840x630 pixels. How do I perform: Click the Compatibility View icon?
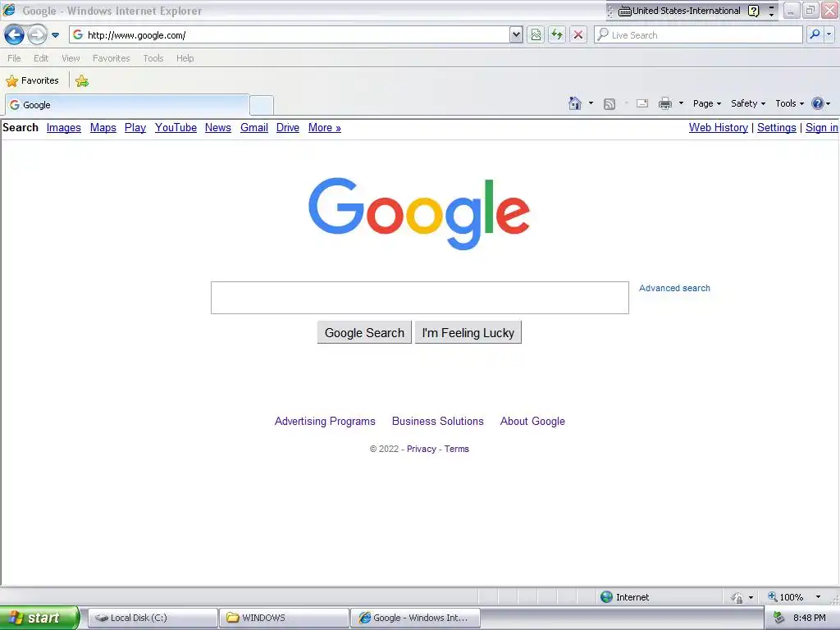point(536,35)
